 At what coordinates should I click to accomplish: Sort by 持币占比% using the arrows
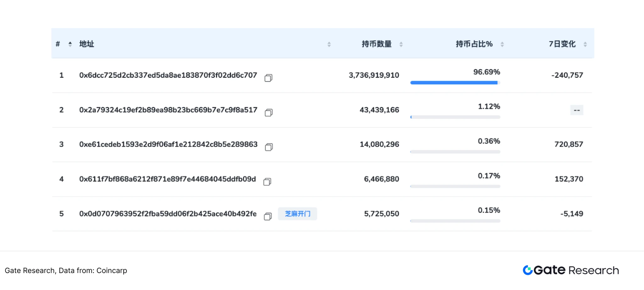tap(502, 44)
